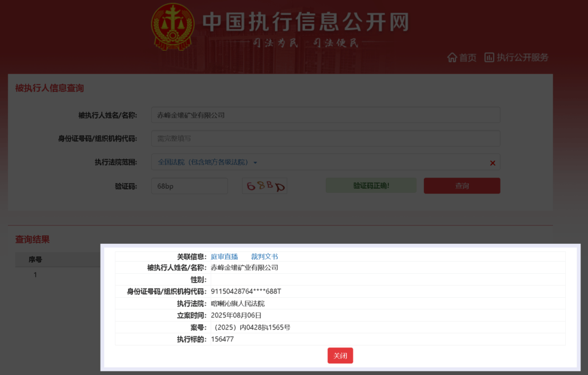
Task: Click the filing date 2025年08月06日
Action: click(236, 316)
